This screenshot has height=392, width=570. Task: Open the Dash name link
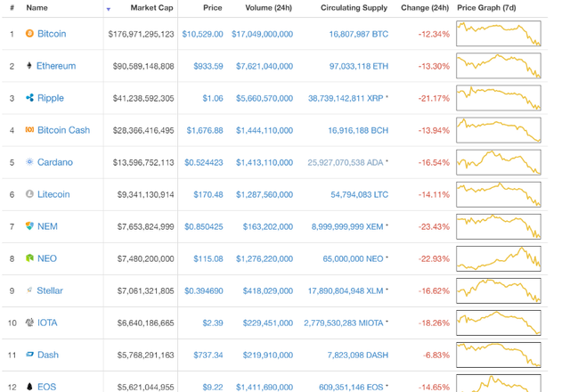click(48, 355)
